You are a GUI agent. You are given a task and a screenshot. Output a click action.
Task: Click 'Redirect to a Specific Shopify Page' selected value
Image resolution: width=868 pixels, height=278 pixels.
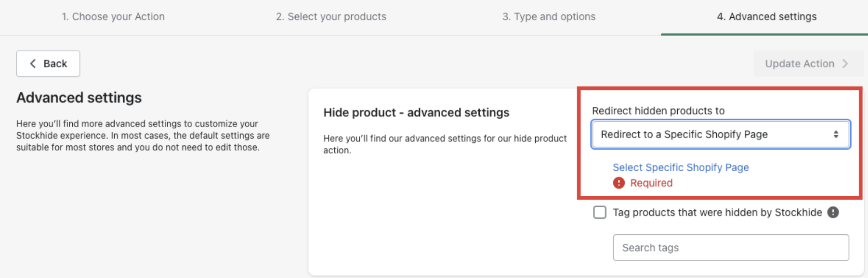click(x=684, y=135)
